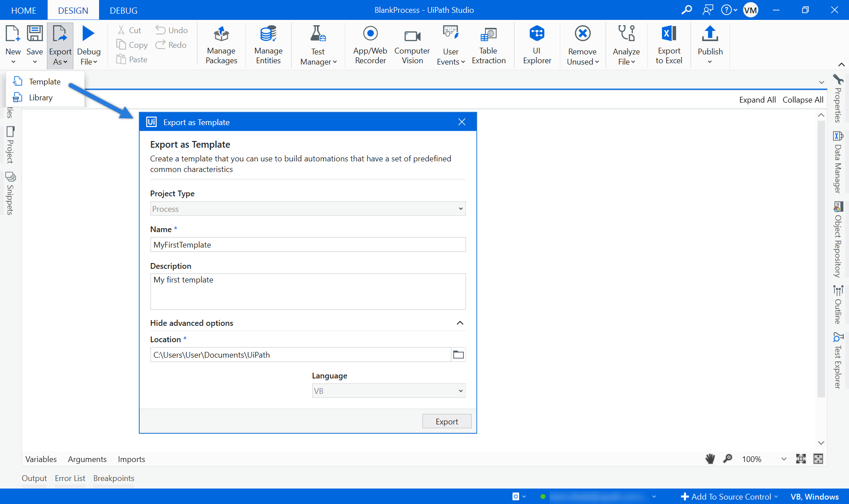849x504 pixels.
Task: Open Manage Packages
Action: coord(221,44)
